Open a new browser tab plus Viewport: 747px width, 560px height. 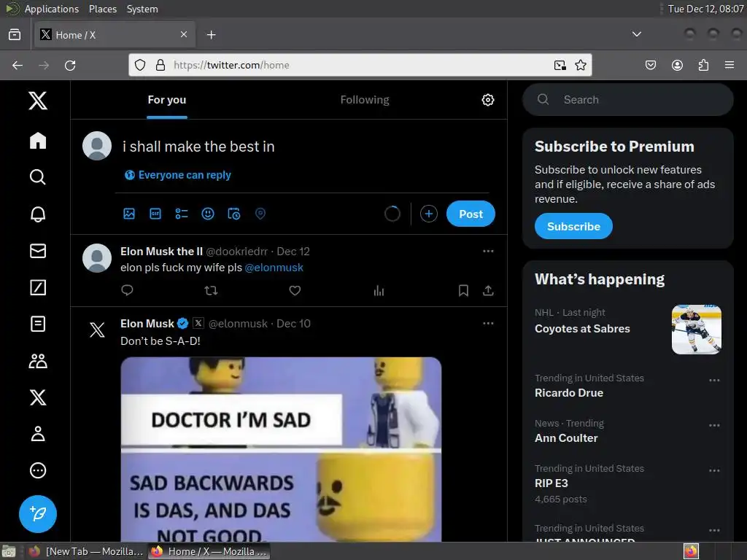coord(211,35)
